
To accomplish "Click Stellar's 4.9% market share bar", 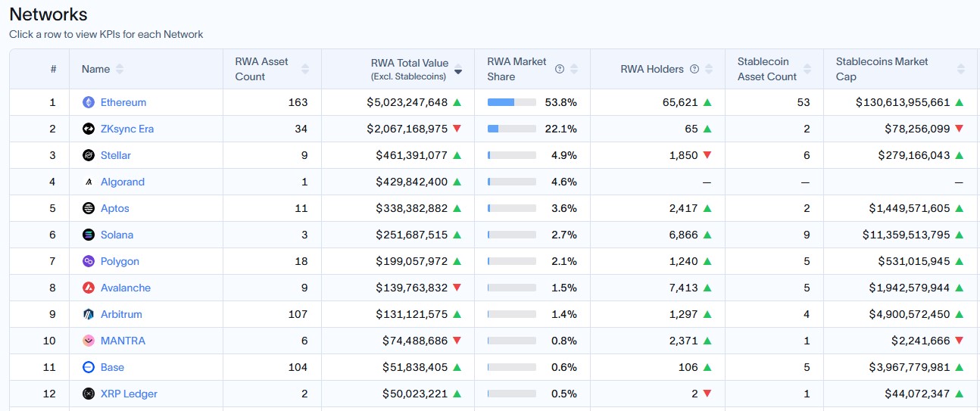I will (512, 155).
